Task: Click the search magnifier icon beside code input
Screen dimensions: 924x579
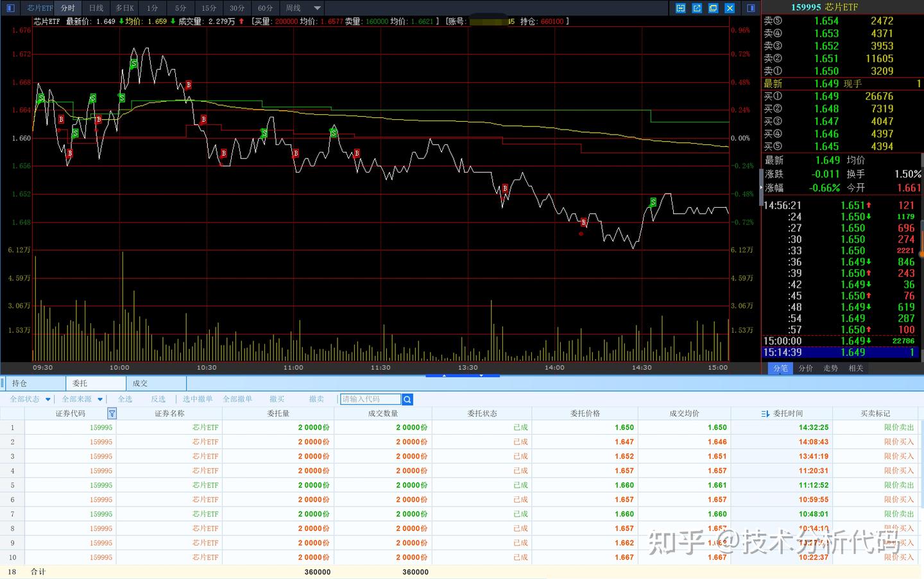Action: coord(407,399)
